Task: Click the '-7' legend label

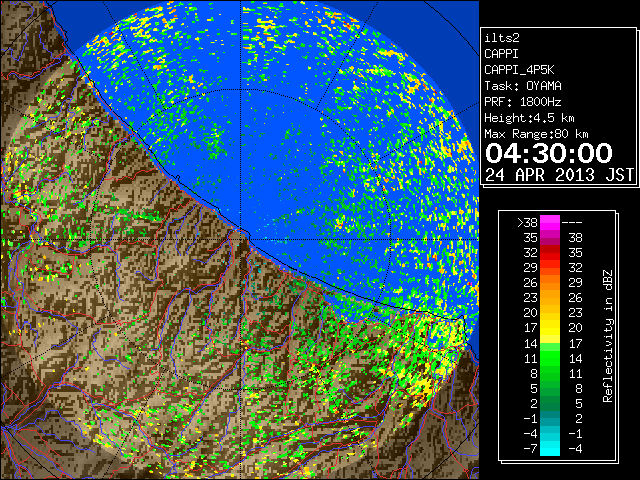Action: 530,449
